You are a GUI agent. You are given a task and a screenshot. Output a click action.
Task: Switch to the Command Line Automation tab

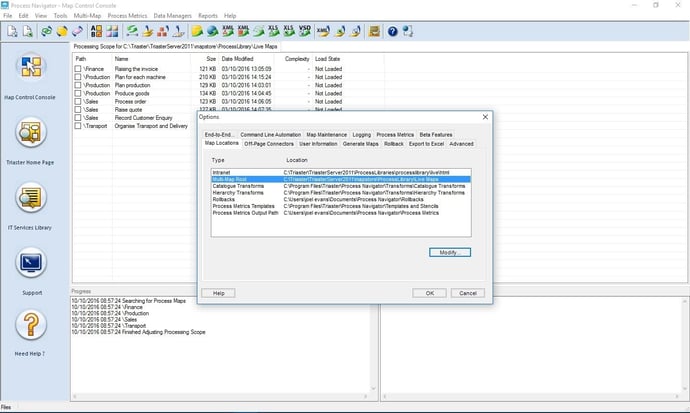[x=271, y=135]
